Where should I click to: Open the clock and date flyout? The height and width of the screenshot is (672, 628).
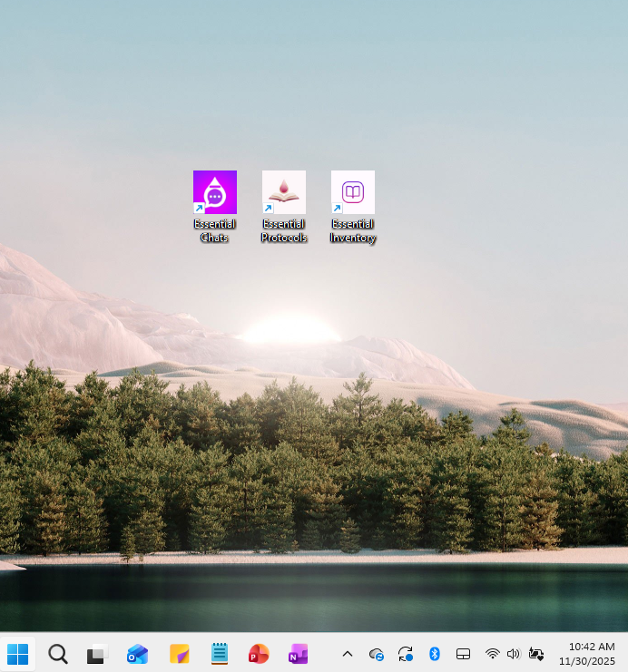click(x=591, y=654)
